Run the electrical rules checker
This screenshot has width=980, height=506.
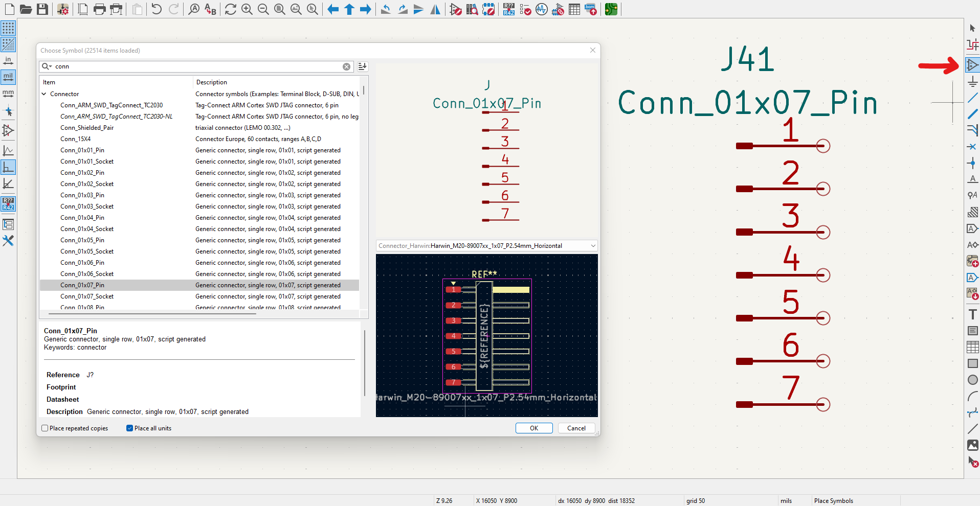click(525, 9)
